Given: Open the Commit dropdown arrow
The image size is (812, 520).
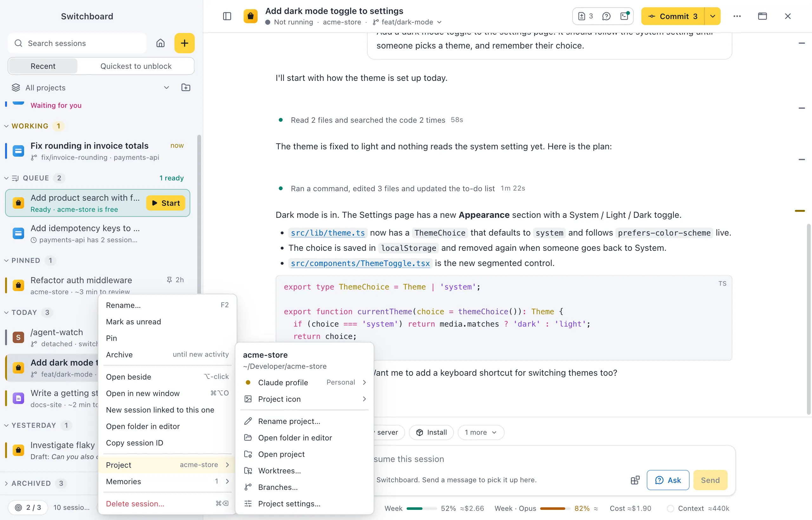Looking at the screenshot, I should coord(713,16).
